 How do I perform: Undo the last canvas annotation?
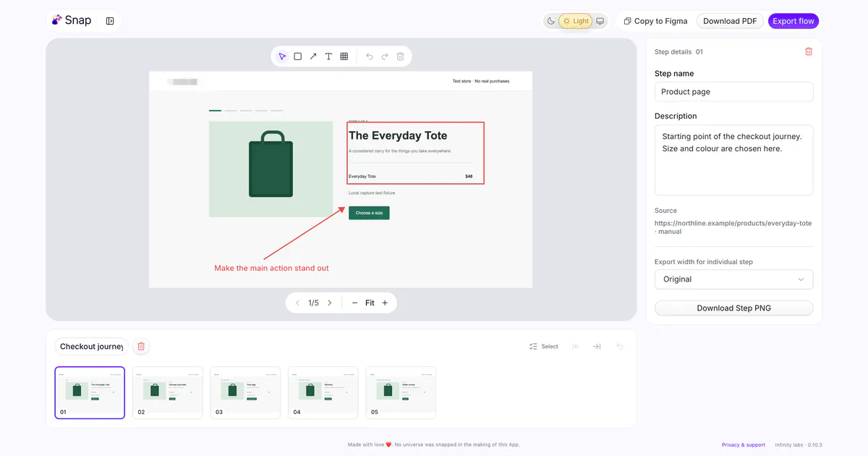click(369, 56)
